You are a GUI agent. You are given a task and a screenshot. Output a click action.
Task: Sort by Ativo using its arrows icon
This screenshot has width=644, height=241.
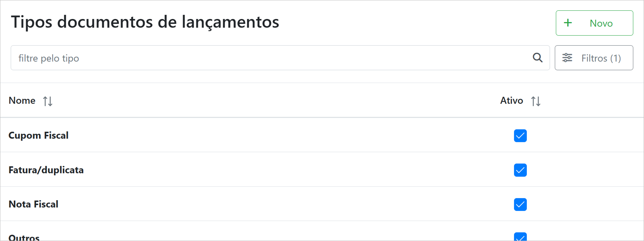(536, 101)
